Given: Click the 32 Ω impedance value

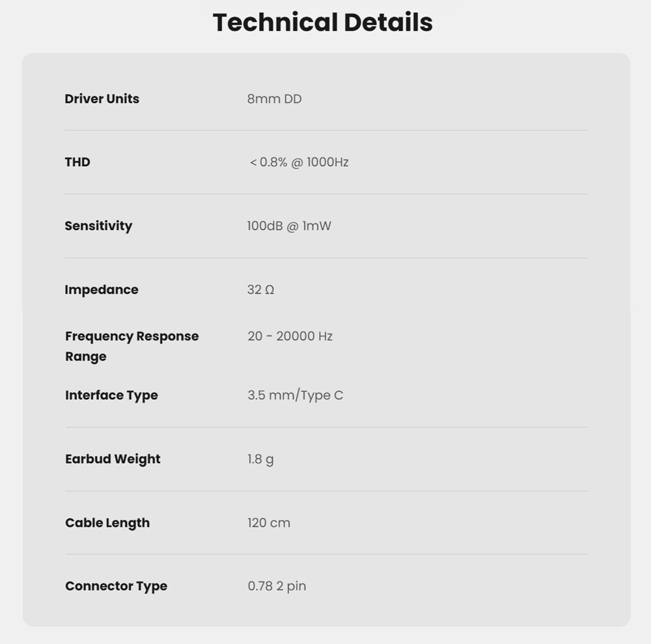Looking at the screenshot, I should coord(261,289).
